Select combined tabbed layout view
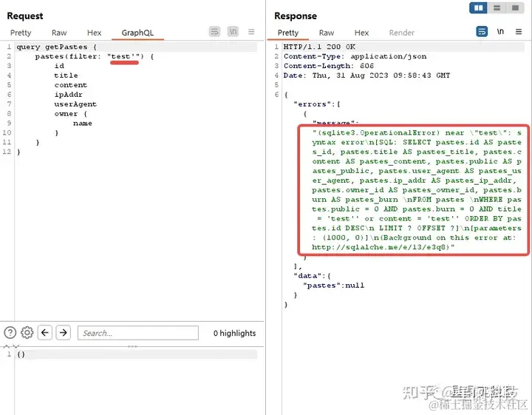Screen dimensions: 532x415 515,7
